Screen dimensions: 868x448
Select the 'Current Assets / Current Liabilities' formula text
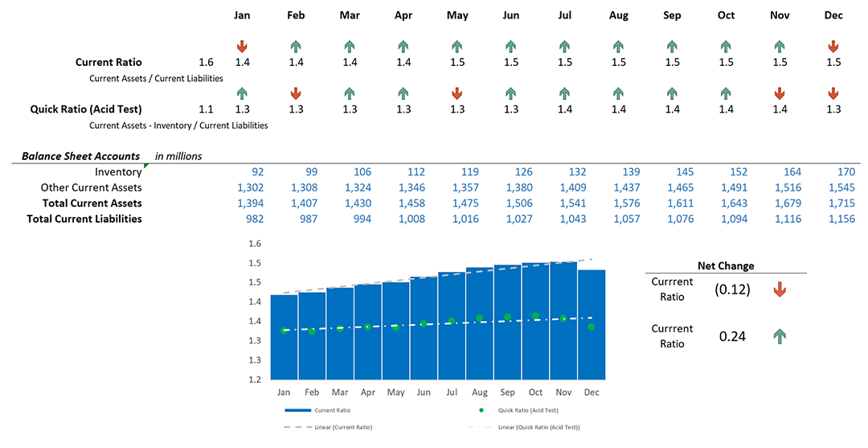(156, 79)
